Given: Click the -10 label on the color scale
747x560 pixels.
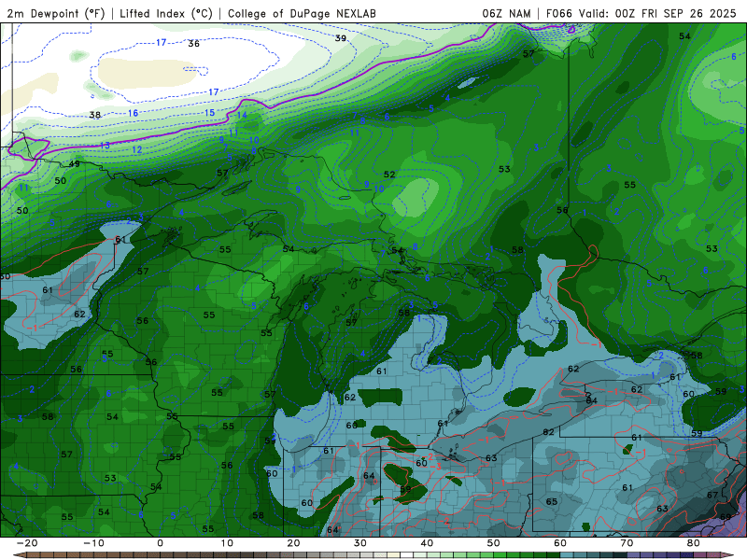Looking at the screenshot, I should [93, 543].
